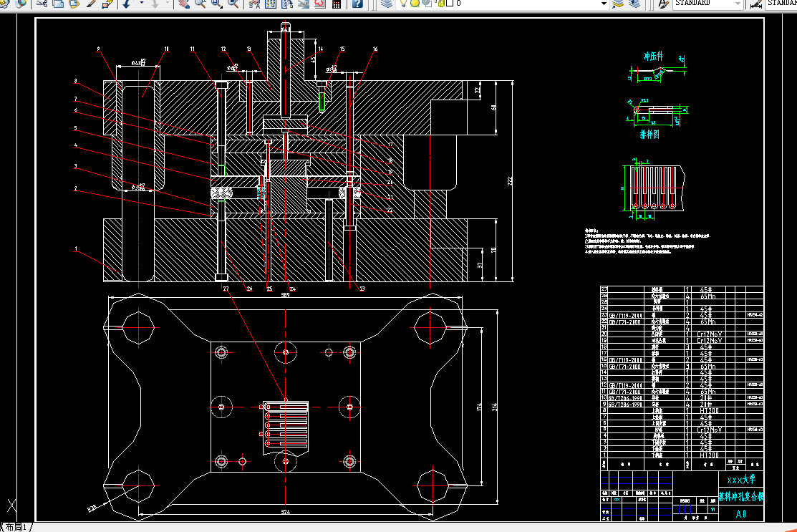The image size is (797, 532).
Task: Open the QuickCalc calculator icon
Action: click(337, 4)
